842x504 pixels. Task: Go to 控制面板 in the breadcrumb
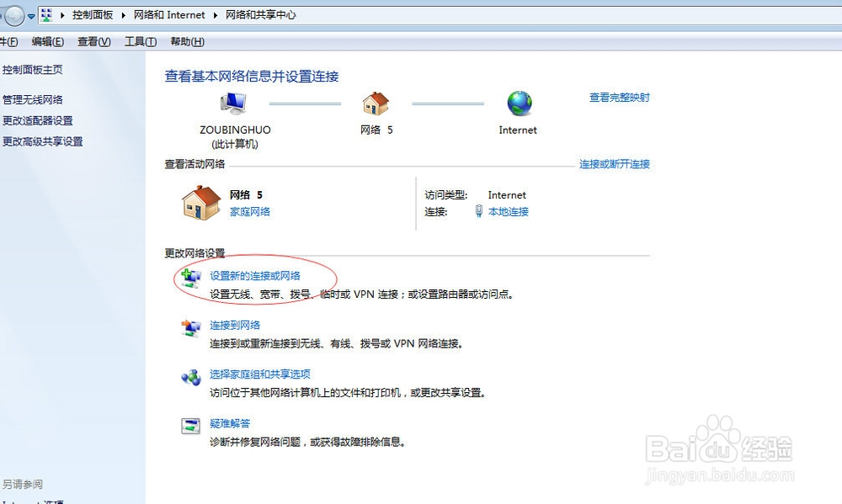click(x=93, y=15)
